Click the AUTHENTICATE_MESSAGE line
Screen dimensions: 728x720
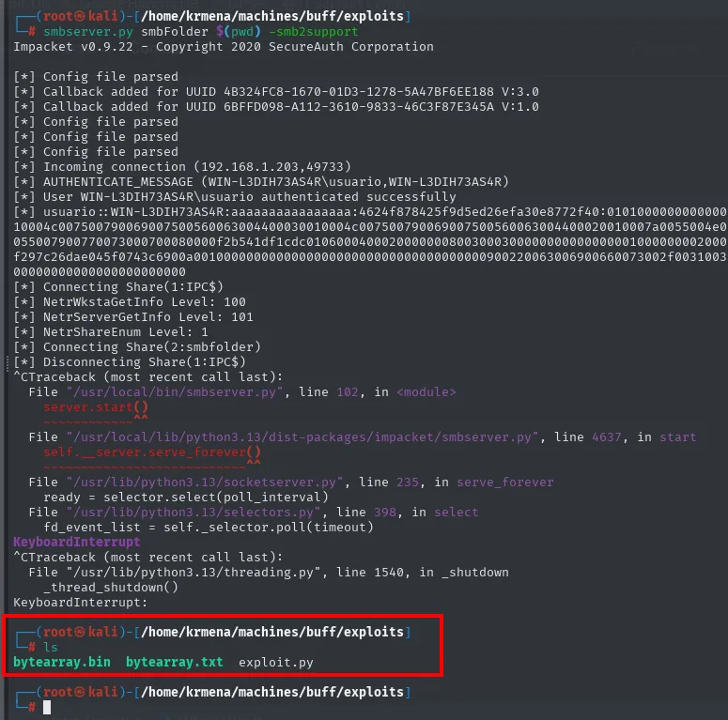tap(261, 182)
